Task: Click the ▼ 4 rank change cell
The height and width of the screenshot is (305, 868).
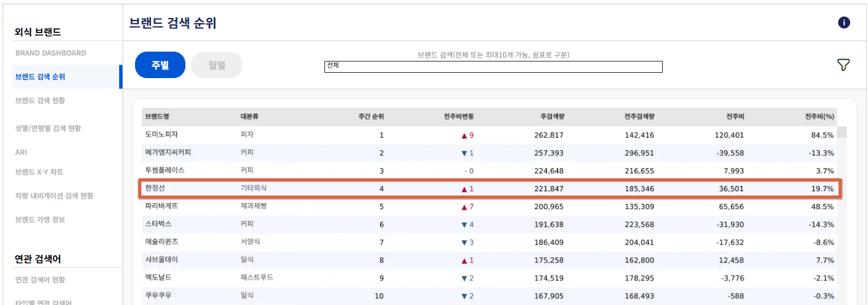Action: [467, 224]
